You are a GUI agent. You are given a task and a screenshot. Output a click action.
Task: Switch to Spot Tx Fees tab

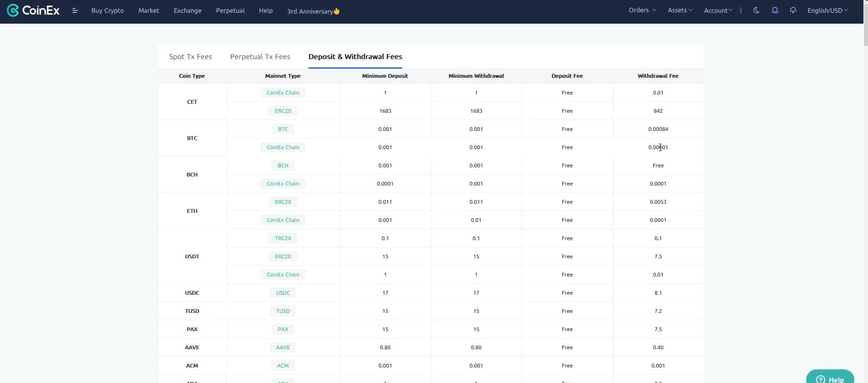tap(190, 56)
